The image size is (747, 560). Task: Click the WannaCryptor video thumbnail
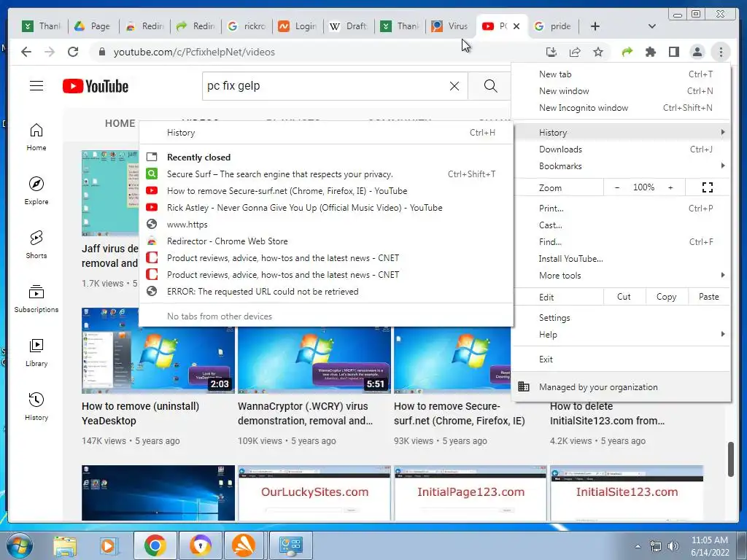[x=314, y=360]
